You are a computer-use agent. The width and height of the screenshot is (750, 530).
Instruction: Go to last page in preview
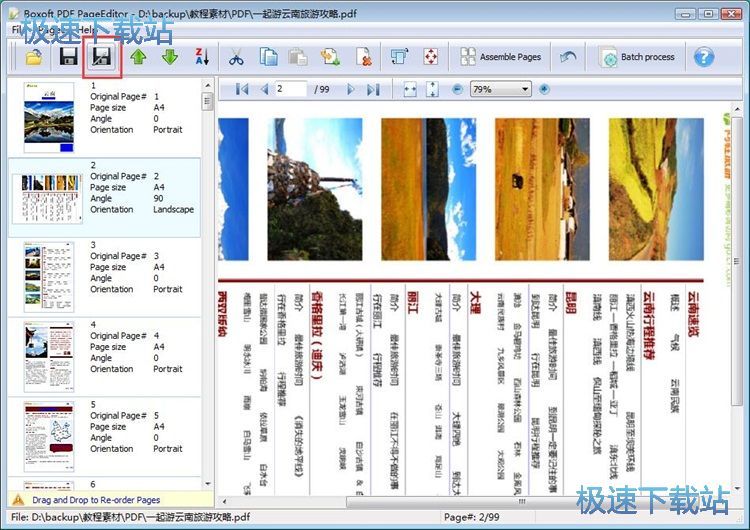(x=373, y=89)
